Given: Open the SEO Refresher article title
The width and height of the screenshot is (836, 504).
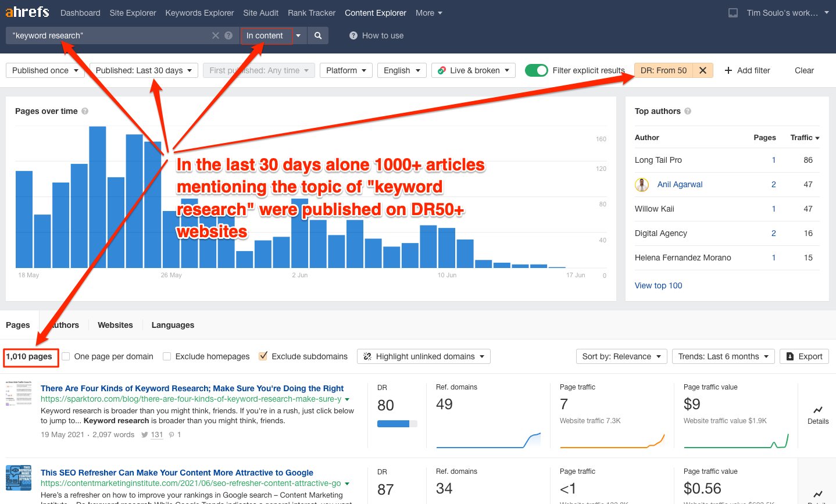Looking at the screenshot, I should click(x=177, y=473).
